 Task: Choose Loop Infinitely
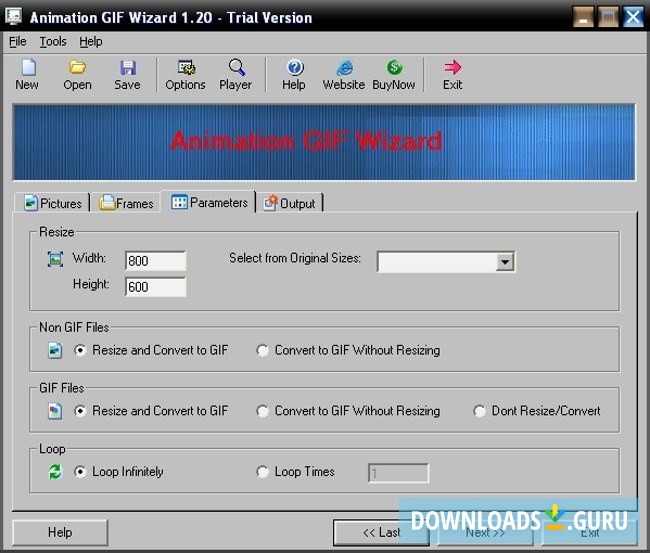(119, 472)
